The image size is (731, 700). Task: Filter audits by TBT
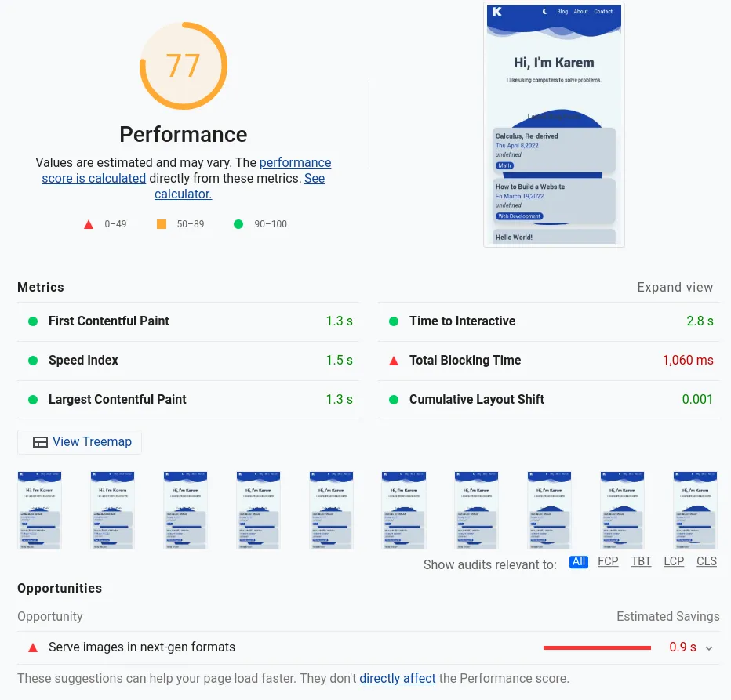pos(641,561)
